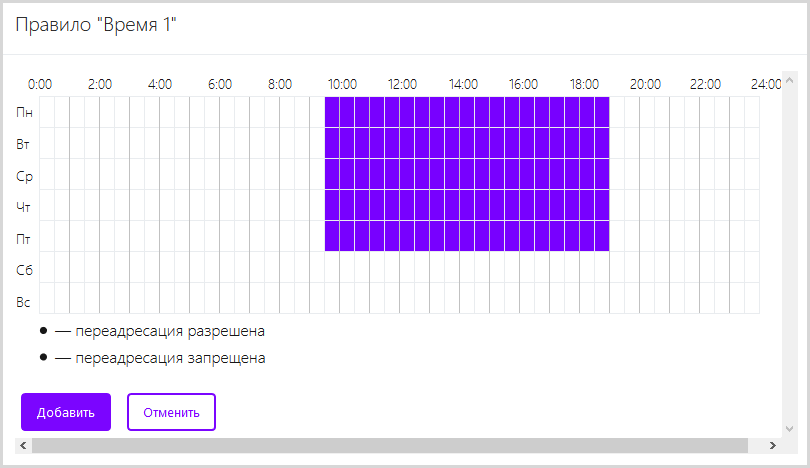
Task: Click the "Добавить" button
Action: pos(66,412)
